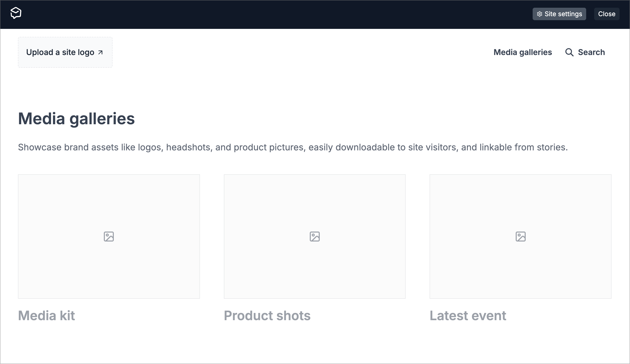Click the Search text in the navigation

(591, 52)
